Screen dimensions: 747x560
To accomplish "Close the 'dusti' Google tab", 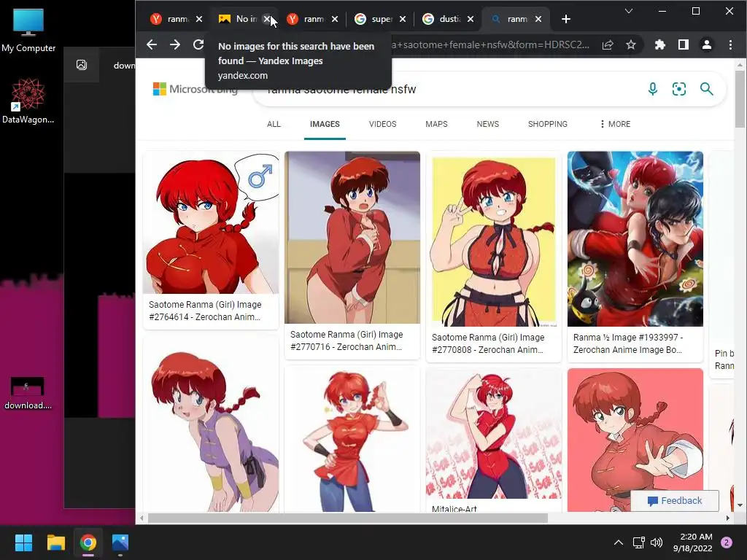I will [x=471, y=19].
